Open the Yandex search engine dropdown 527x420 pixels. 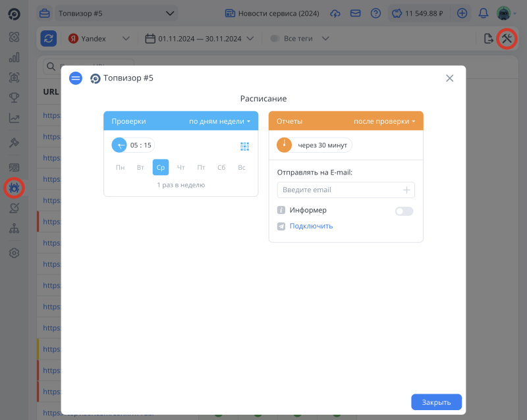(99, 39)
